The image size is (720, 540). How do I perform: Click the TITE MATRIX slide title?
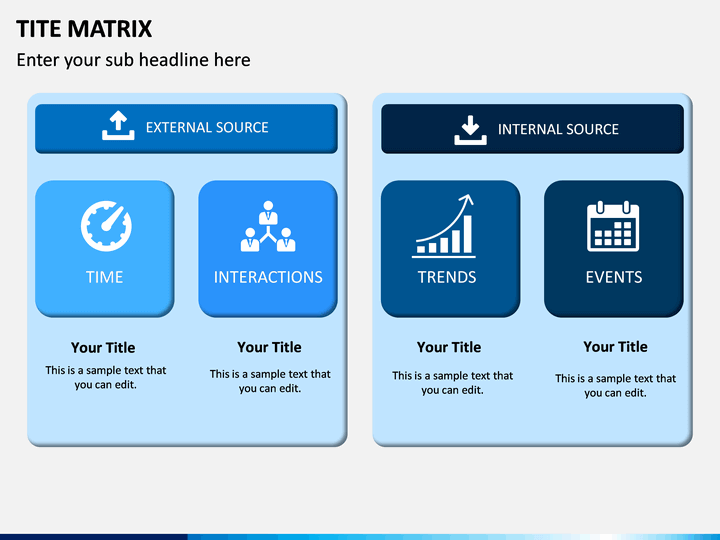coord(84,29)
